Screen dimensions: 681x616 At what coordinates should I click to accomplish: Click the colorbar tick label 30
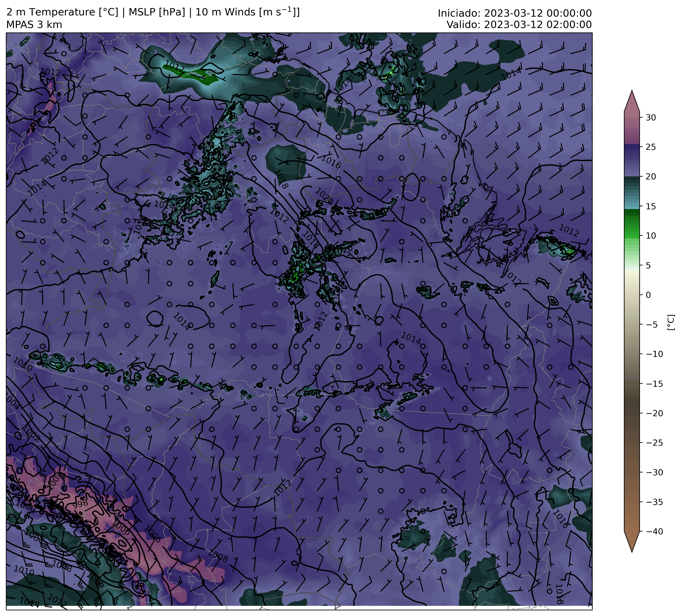651,118
